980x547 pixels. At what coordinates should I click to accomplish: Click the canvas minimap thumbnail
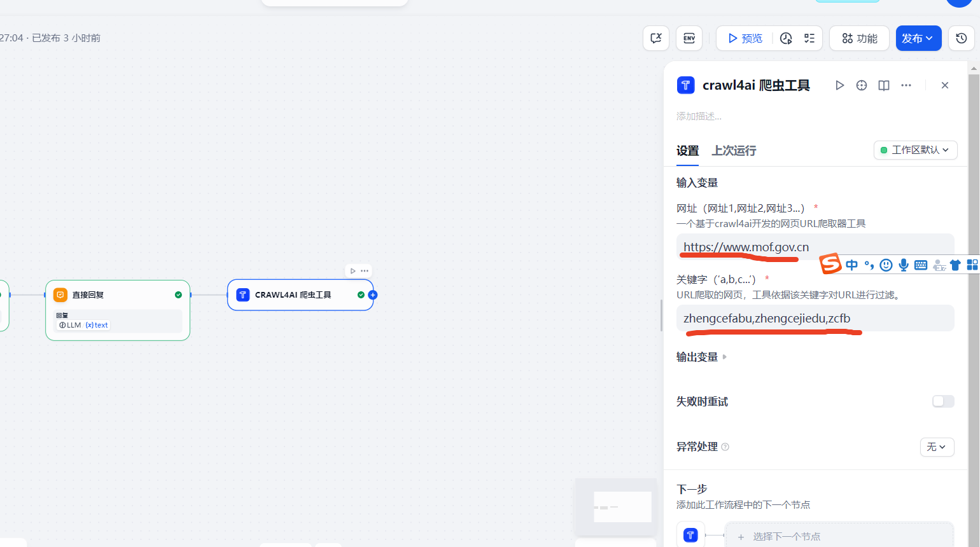point(615,507)
